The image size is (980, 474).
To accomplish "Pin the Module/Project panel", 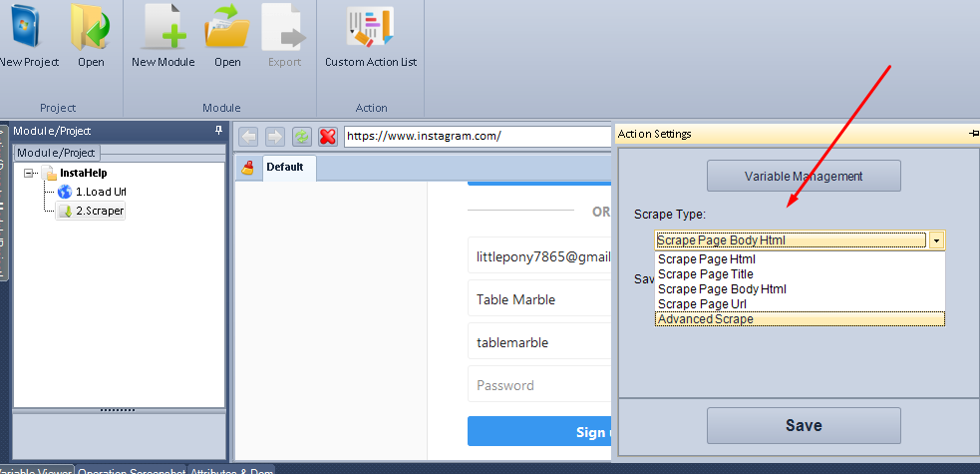I will click(218, 131).
